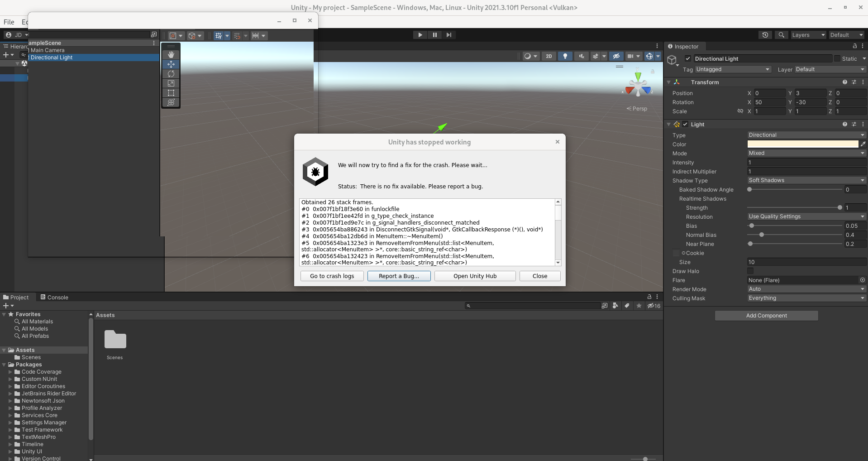Open the Tag dropdown (Untagged)

click(x=733, y=69)
